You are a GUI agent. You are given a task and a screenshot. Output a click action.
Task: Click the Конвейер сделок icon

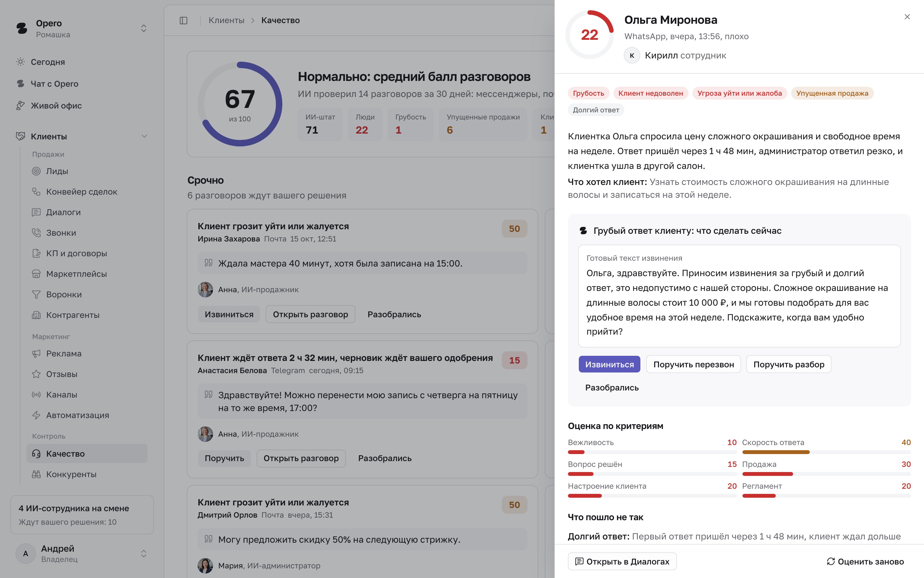[36, 191]
